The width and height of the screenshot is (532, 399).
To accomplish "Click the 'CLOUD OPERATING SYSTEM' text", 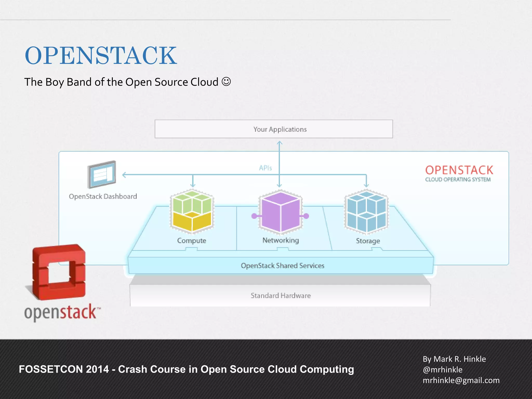I will [x=458, y=179].
